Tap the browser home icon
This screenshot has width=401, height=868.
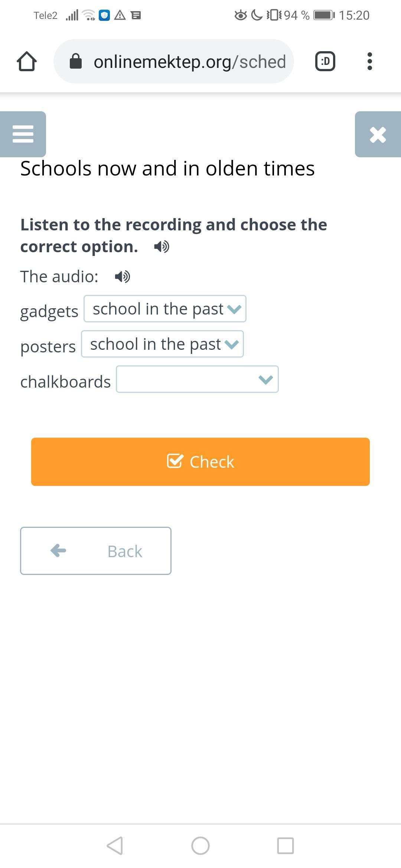point(27,61)
